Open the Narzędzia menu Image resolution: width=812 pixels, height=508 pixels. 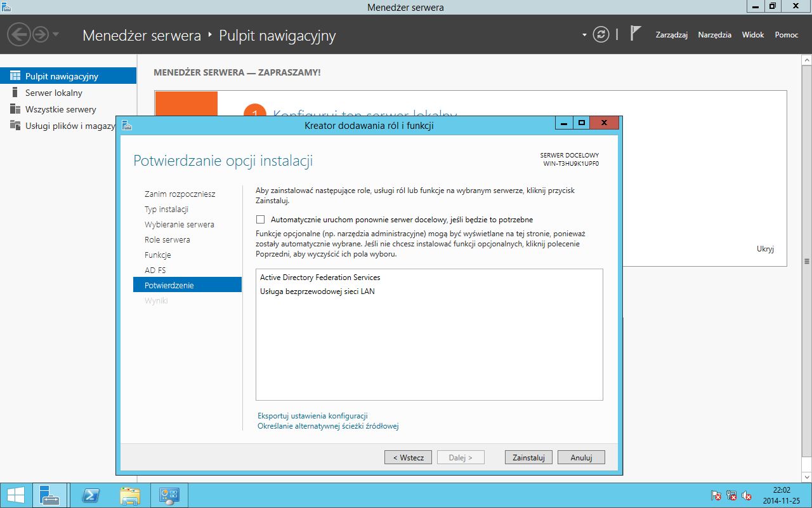[714, 35]
